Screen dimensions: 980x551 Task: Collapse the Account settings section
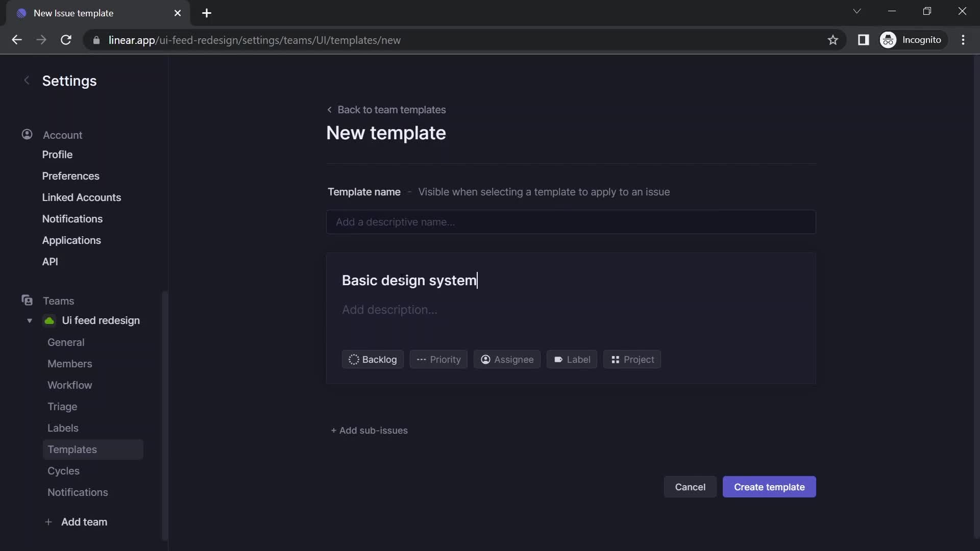(62, 135)
